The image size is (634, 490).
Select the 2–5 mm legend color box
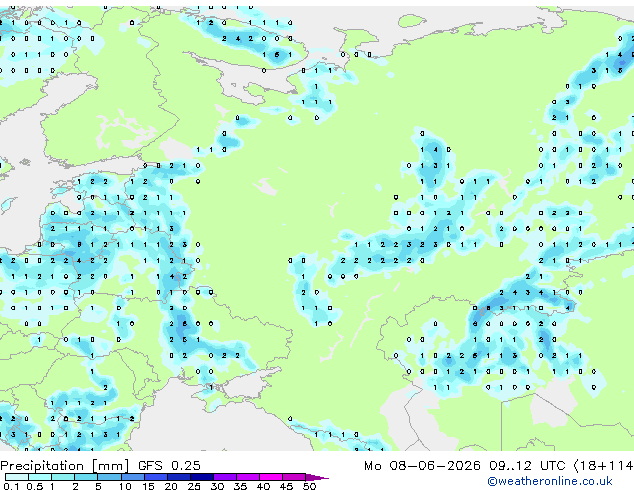pos(86,477)
